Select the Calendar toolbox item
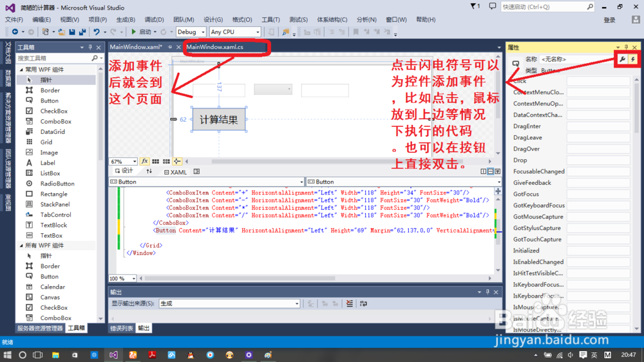Screen dimensions: 644x362 coord(53,287)
